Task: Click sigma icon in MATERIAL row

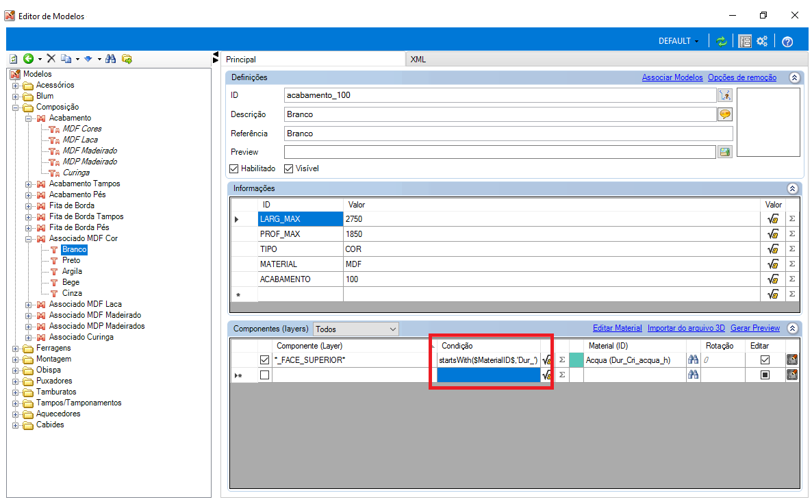Action: [792, 264]
